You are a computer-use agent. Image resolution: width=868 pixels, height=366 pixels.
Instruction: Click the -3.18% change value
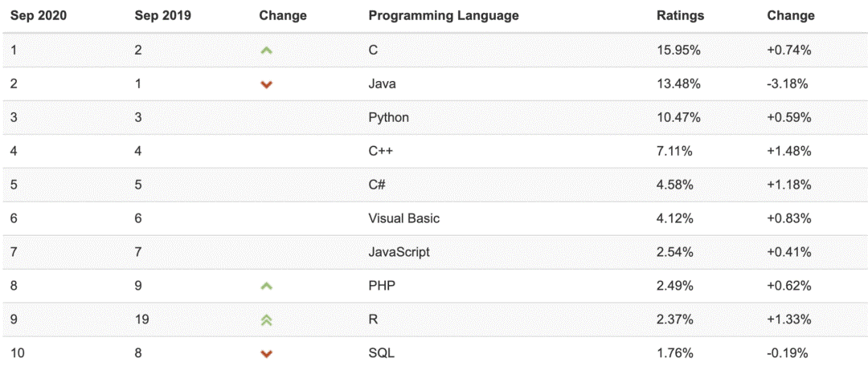coord(787,83)
